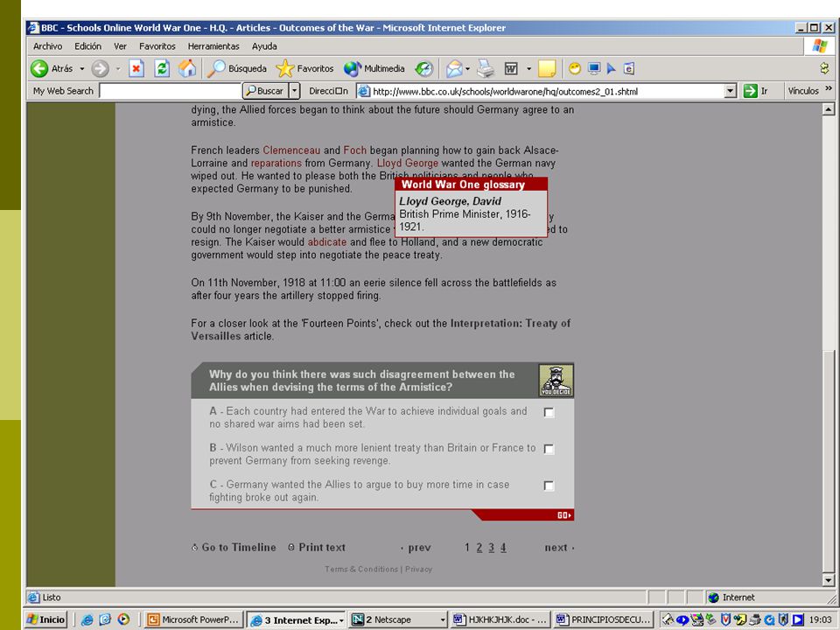Click Go to Timeline link
840x630 pixels.
[x=234, y=548]
